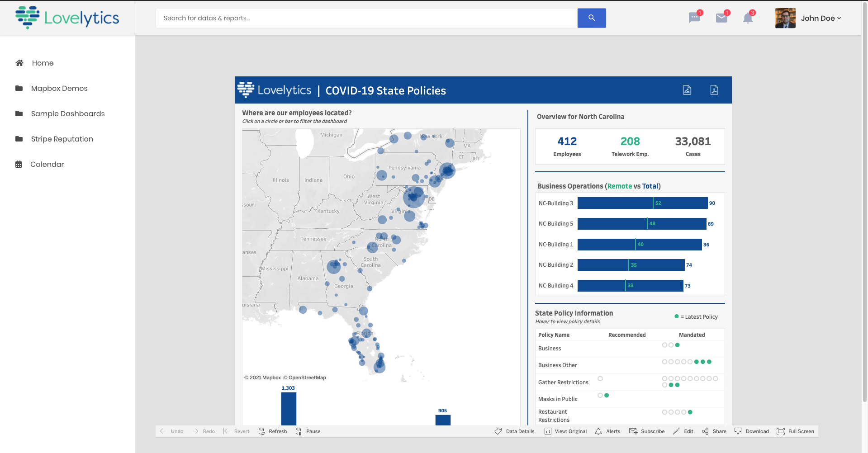Select the Business latest policy green dot
The height and width of the screenshot is (453, 868).
[x=677, y=345]
